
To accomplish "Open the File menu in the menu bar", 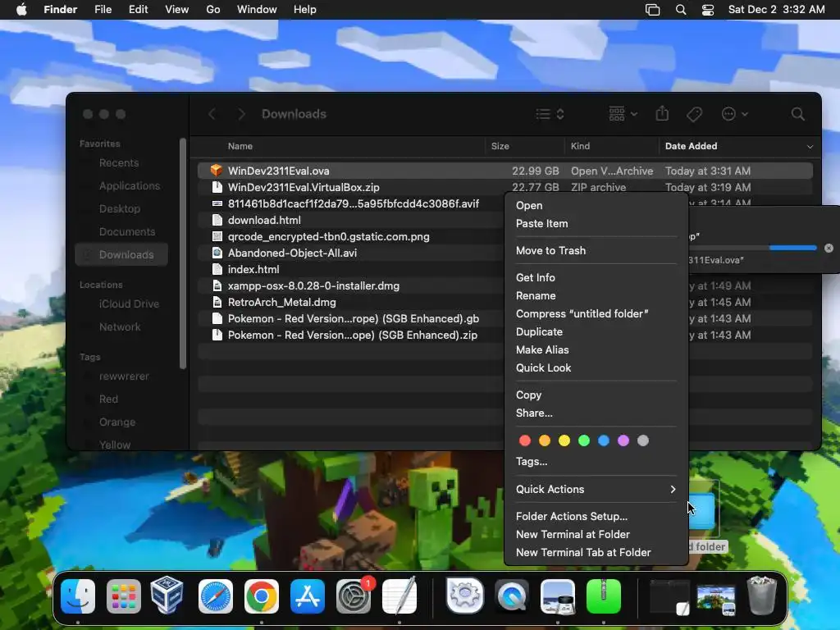I will point(103,10).
